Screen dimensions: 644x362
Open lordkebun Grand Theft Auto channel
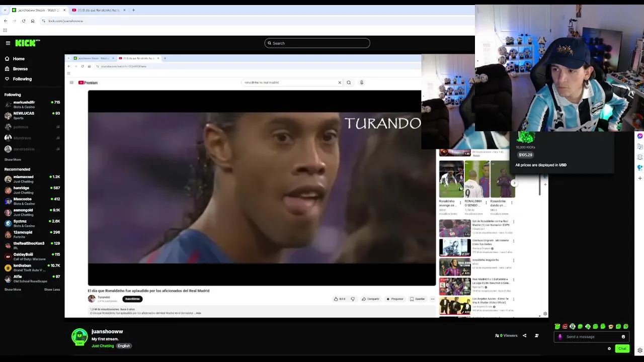pyautogui.click(x=32, y=267)
